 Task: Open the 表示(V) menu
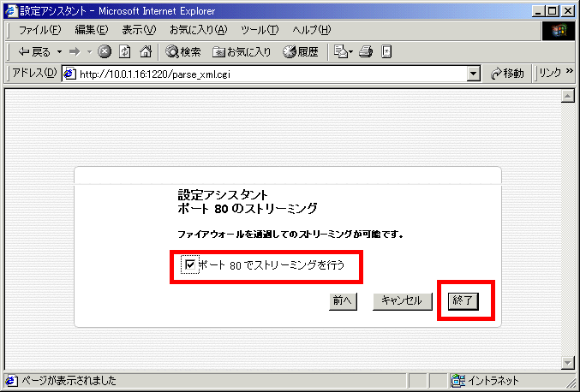click(139, 30)
